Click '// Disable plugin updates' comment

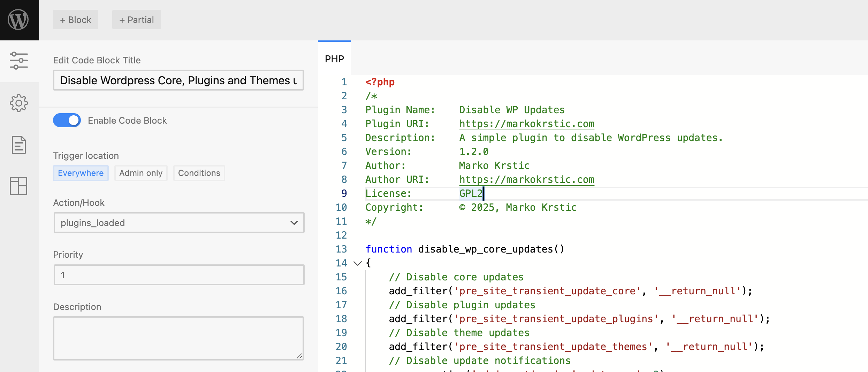462,305
